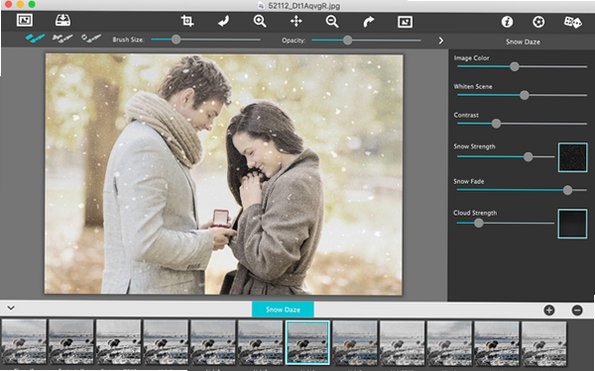
Task: Select the first preset thumbnail
Action: tap(24, 342)
